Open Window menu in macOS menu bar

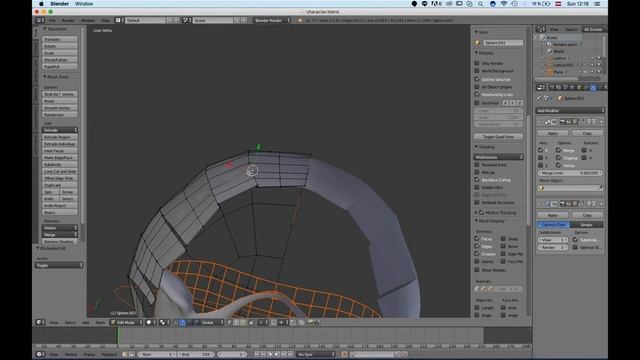click(84, 4)
